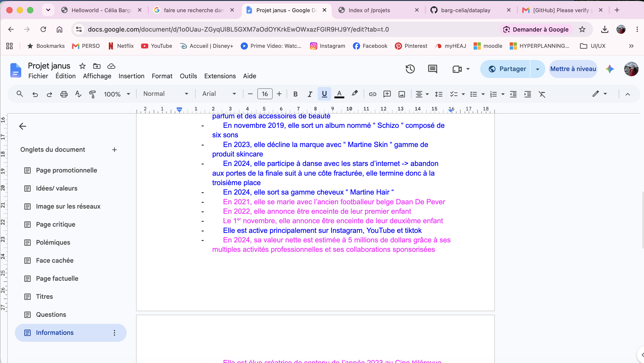Click the search menus magnifier icon
The width and height of the screenshot is (644, 363).
[20, 94]
